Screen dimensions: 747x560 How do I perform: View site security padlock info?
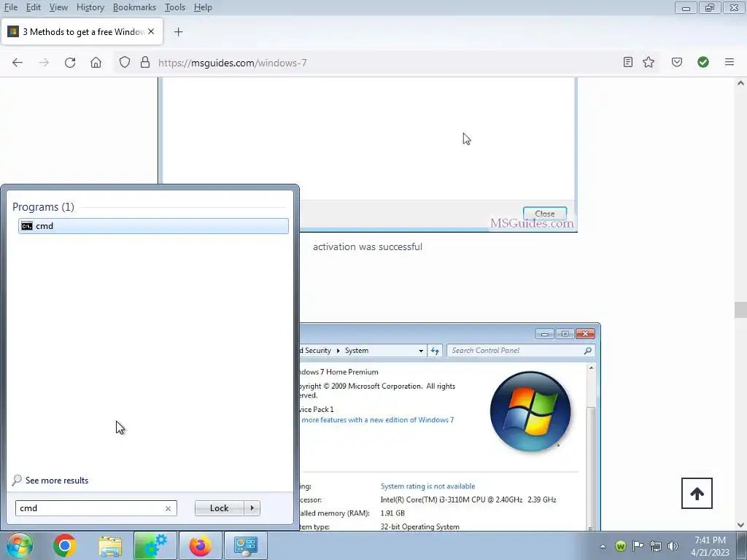tap(145, 63)
